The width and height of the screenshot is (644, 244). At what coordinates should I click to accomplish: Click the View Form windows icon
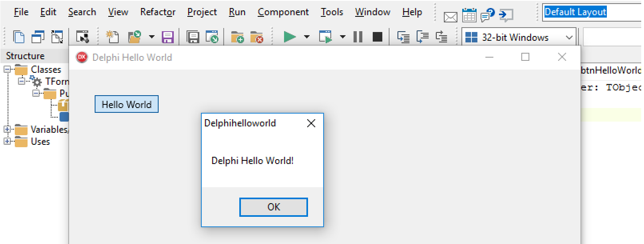[x=38, y=37]
